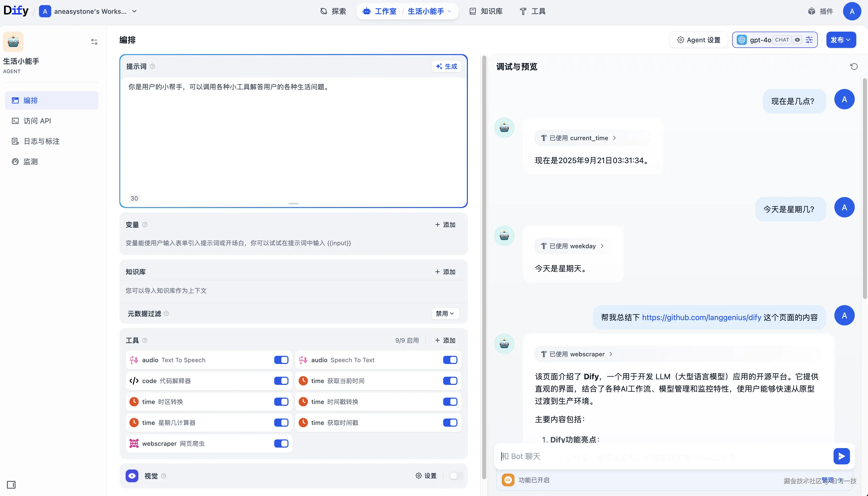The image size is (868, 496).
Task: Collapse sidebar using bottom-left panel icon
Action: click(11, 485)
